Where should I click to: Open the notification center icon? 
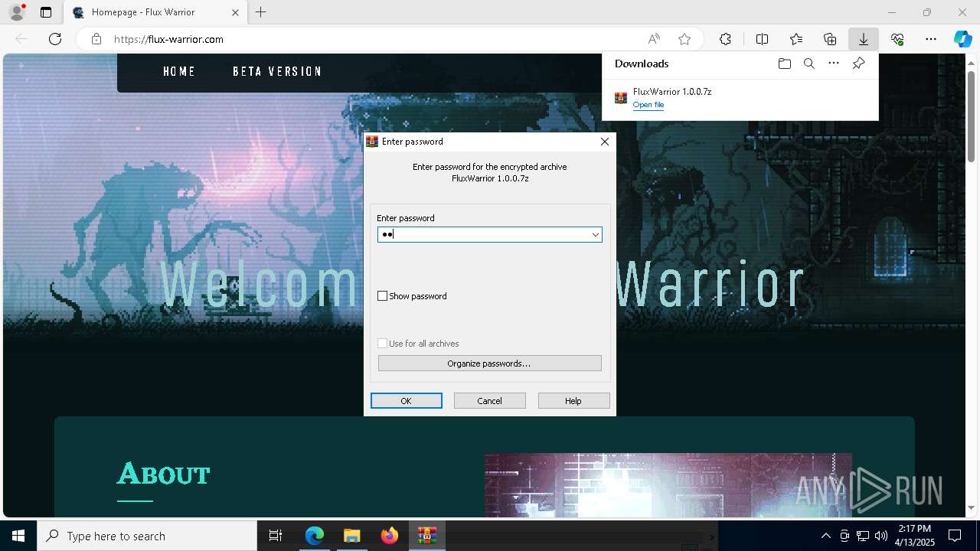[x=955, y=536]
